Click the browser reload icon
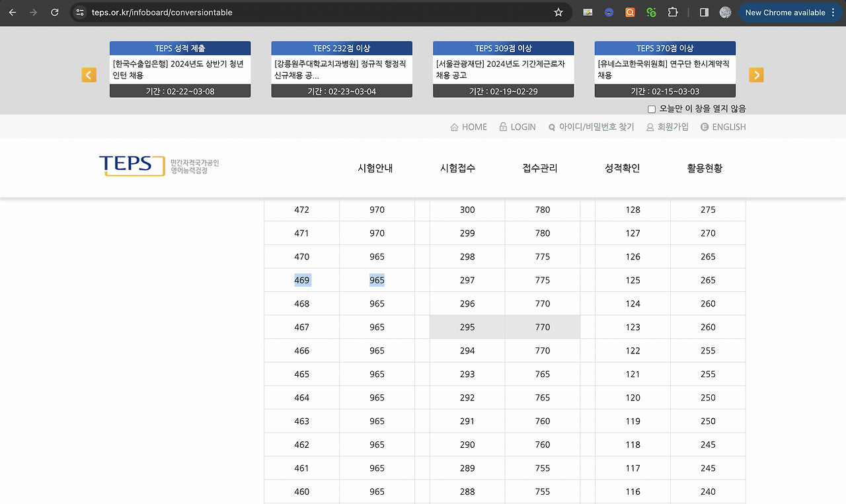 coord(54,12)
